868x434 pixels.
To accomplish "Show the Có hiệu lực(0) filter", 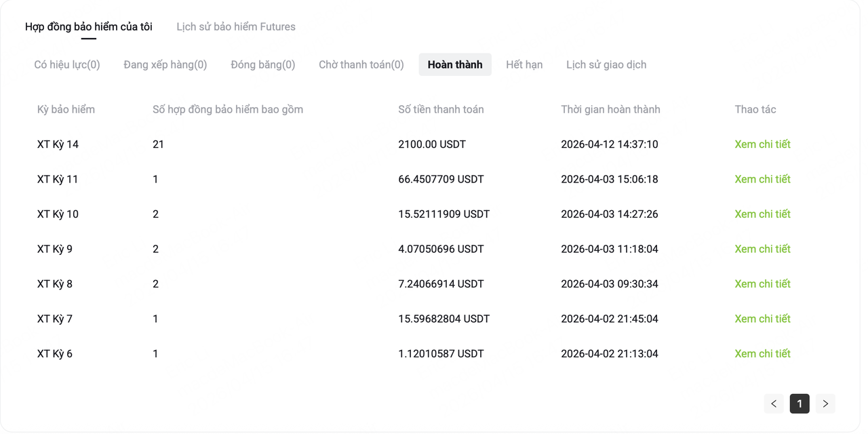I will [x=67, y=65].
